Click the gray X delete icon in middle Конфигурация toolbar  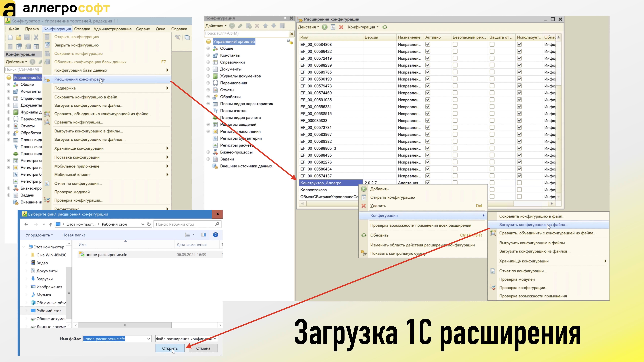click(257, 26)
